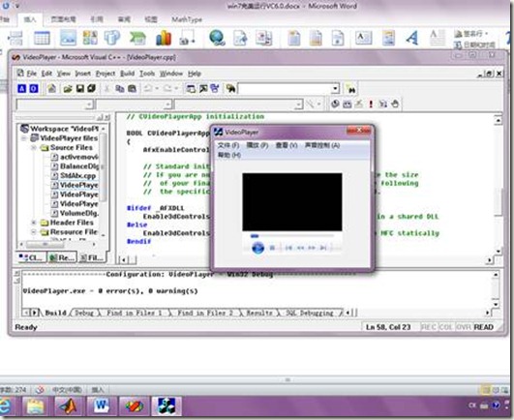Open the Tools menu in Visual C++

(x=147, y=74)
